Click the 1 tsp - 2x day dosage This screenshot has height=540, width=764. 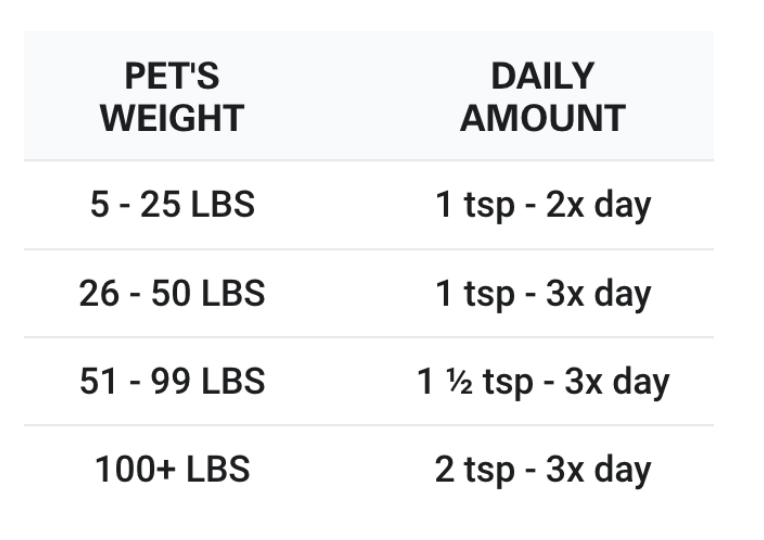click(x=542, y=205)
